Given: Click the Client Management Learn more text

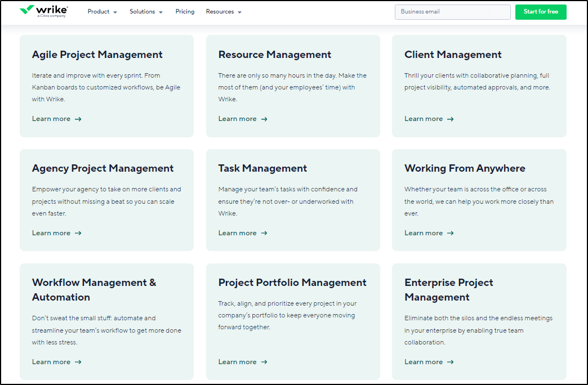Looking at the screenshot, I should tap(423, 119).
